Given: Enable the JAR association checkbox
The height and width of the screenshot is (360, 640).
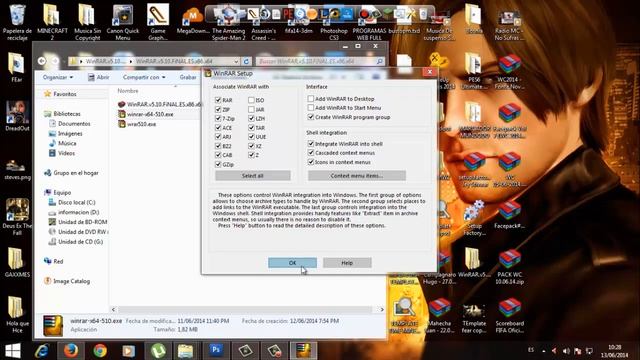Looking at the screenshot, I should pos(251,109).
